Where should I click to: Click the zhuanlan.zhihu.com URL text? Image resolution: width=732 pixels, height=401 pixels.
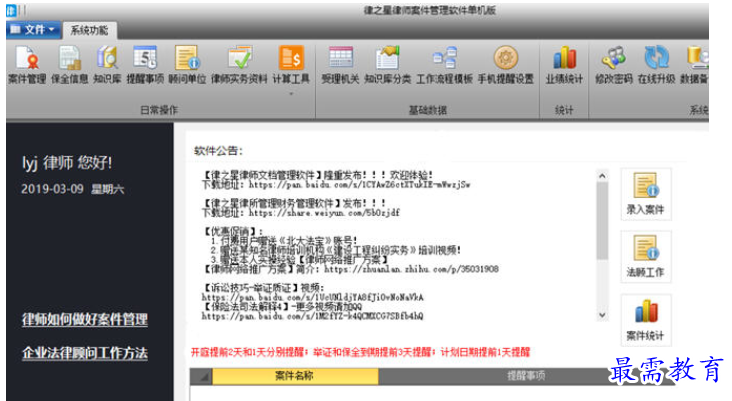click(x=411, y=269)
